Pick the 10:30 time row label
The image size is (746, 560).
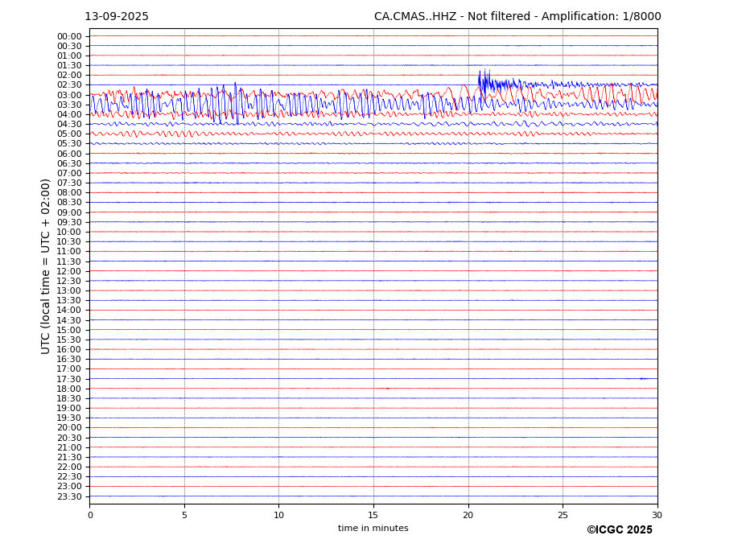pyautogui.click(x=69, y=241)
